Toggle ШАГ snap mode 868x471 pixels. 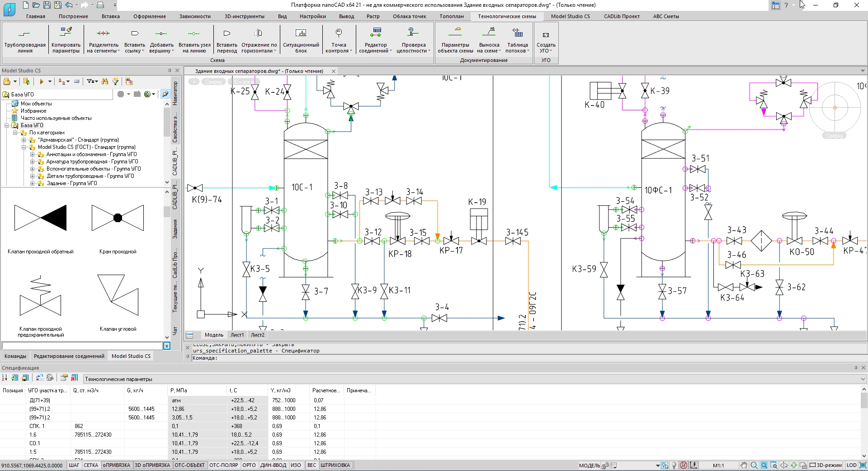click(74, 465)
